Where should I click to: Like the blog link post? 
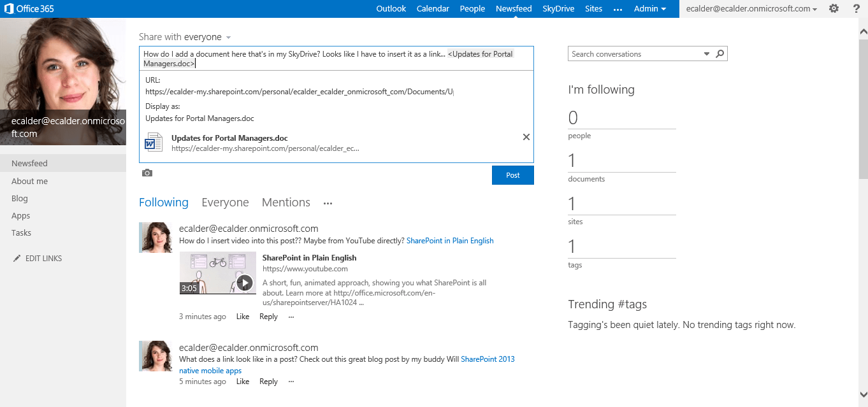243,382
